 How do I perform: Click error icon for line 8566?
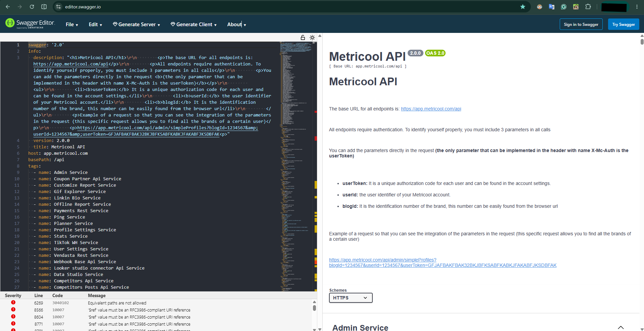(x=13, y=310)
